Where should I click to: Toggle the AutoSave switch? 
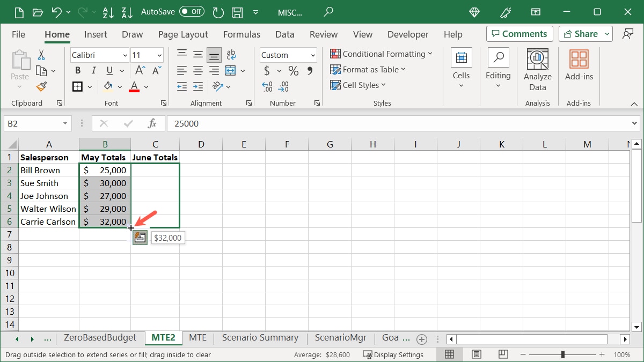point(192,11)
